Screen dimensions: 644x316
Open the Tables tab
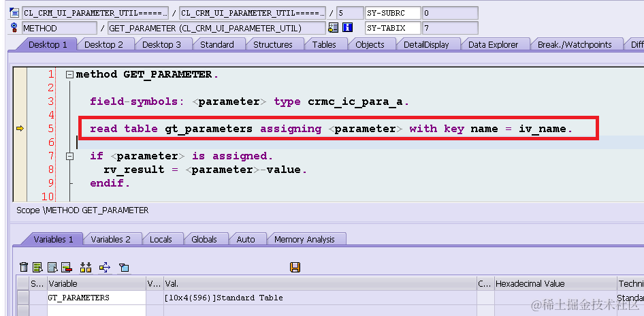(x=324, y=44)
